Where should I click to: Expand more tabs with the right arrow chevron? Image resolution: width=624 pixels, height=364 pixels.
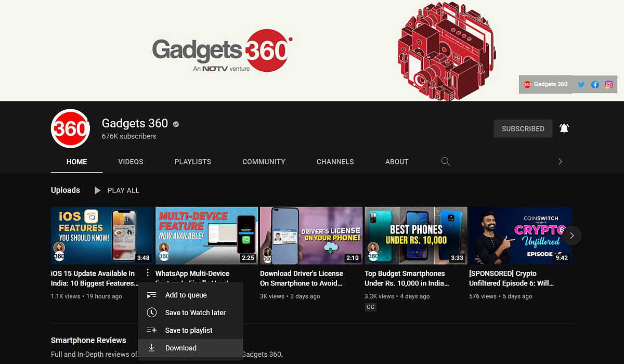pos(560,162)
